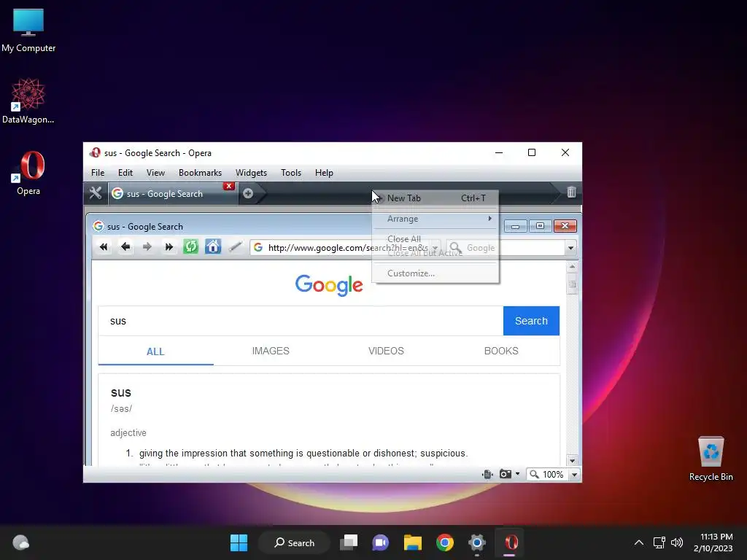Viewport: 747px width, 560px height.
Task: Choose New Tab in context menu
Action: point(436,198)
